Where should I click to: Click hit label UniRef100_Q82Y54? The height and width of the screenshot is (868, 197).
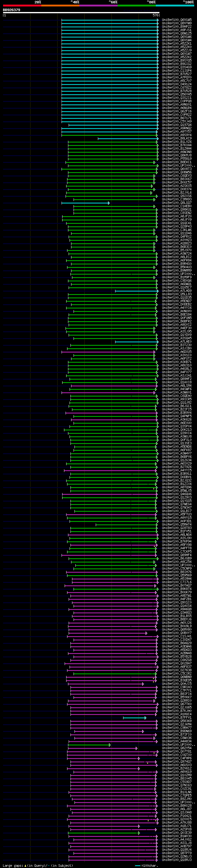(x=177, y=748)
